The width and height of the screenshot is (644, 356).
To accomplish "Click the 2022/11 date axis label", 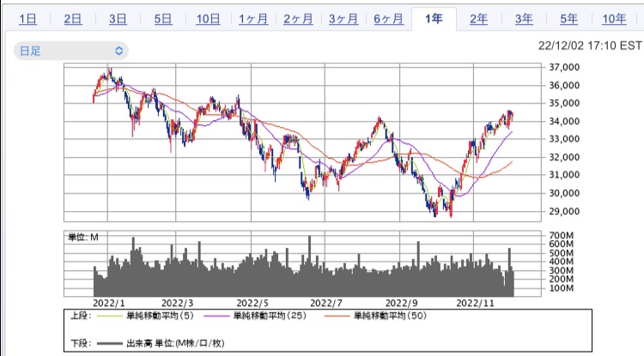I will coord(475,303).
